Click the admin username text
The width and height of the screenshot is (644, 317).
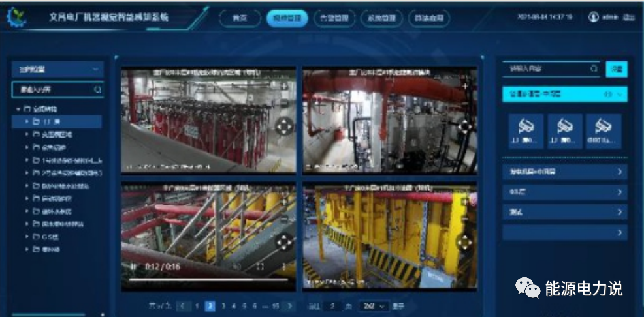click(610, 17)
